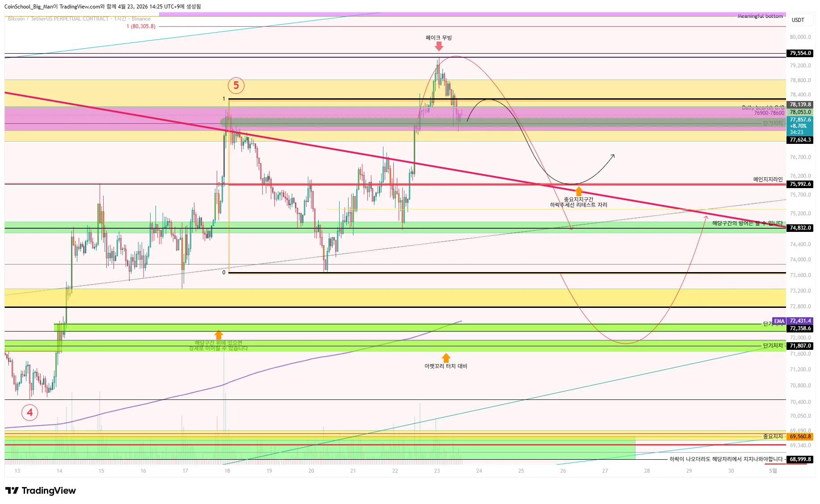This screenshot has height=504, width=820.
Task: Select the orange up arrow above 아랫꼬리 터치 대비
Action: tap(446, 357)
